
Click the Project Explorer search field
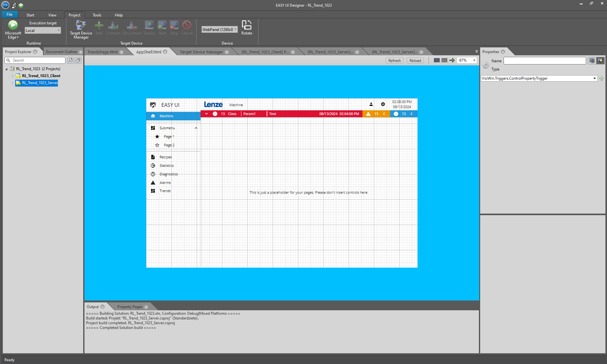(35, 60)
